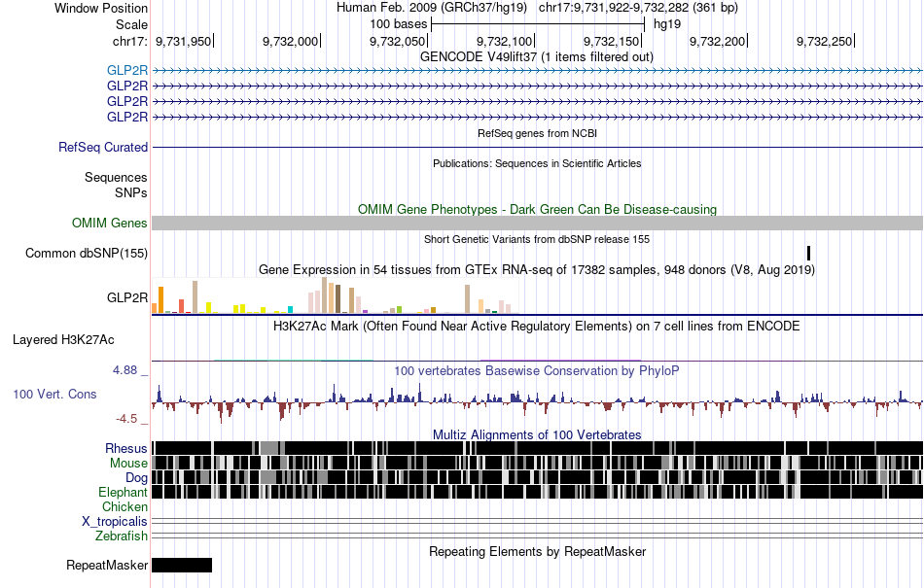The height and width of the screenshot is (588, 924).
Task: Click the 9,732,000 coordinate label
Action: 290,41
